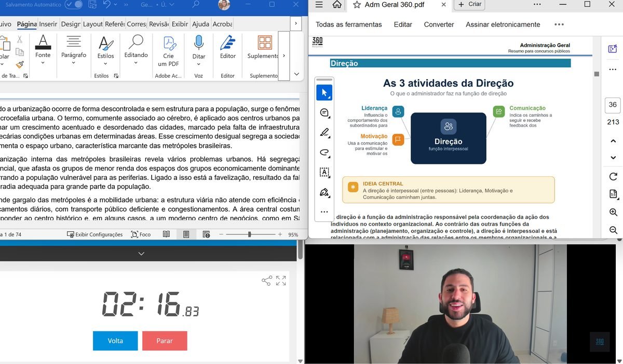The image size is (623, 364).
Task: Expand the quick access toolbar overflow chevrons
Action: coord(126,5)
